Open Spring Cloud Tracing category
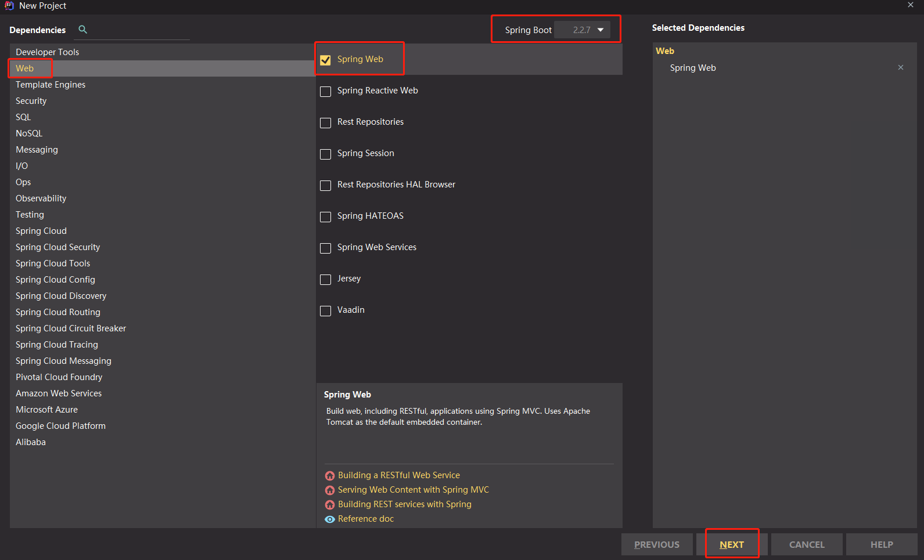The width and height of the screenshot is (924, 560). pos(163,345)
